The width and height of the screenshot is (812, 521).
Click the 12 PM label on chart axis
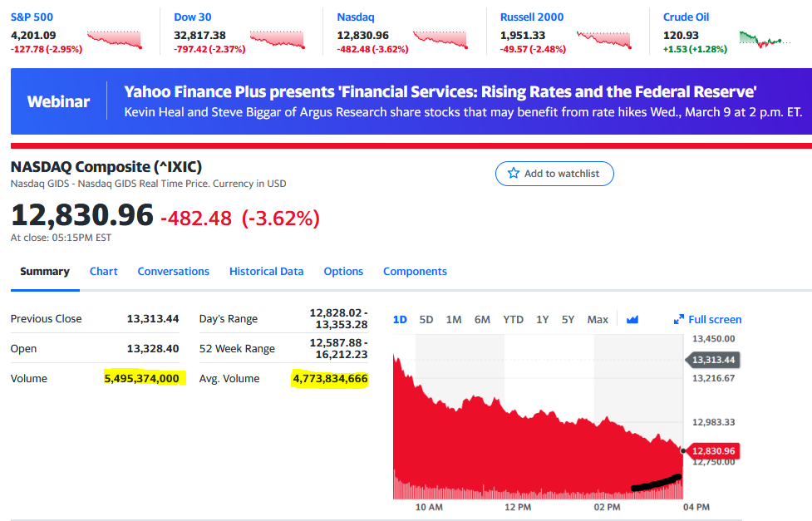pos(518,507)
